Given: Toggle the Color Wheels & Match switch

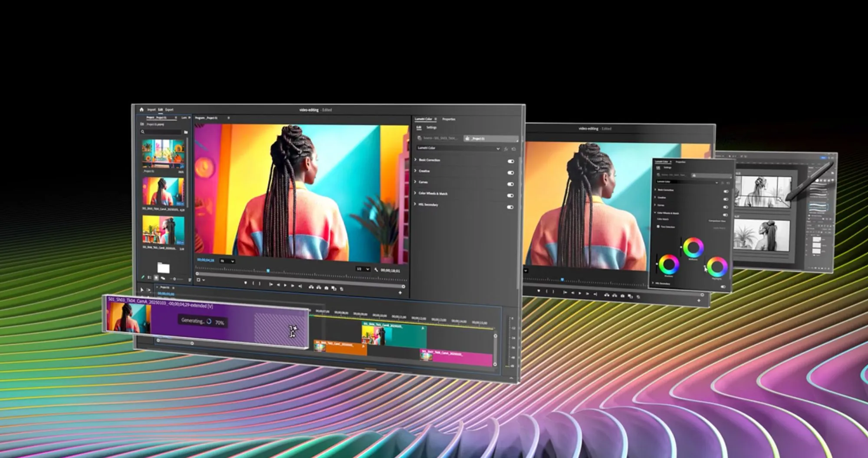Looking at the screenshot, I should coord(510,195).
